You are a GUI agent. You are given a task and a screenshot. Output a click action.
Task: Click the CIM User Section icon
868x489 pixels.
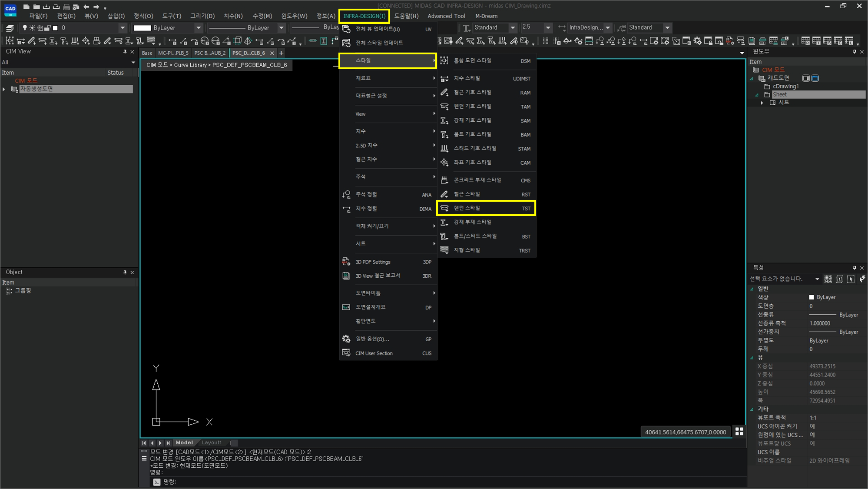point(346,353)
